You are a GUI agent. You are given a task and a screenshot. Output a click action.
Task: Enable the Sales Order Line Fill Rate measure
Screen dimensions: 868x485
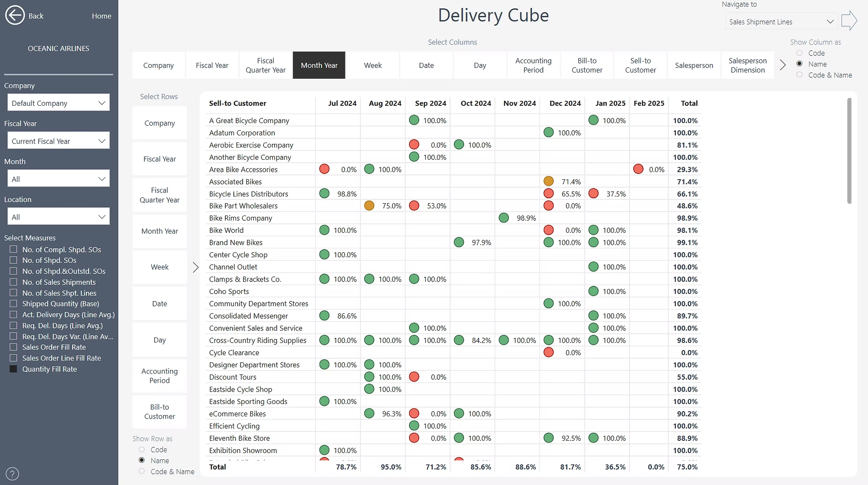coord(13,358)
